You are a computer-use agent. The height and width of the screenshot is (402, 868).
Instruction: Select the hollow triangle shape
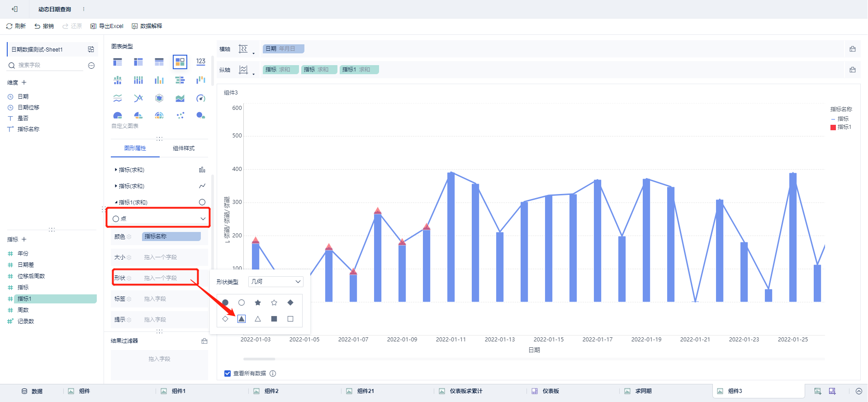tap(258, 319)
